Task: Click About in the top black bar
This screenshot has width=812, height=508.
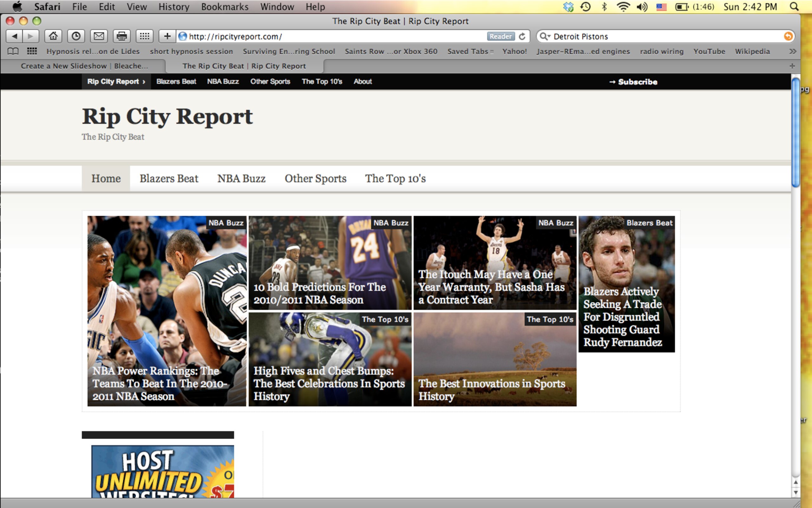Action: 363,82
